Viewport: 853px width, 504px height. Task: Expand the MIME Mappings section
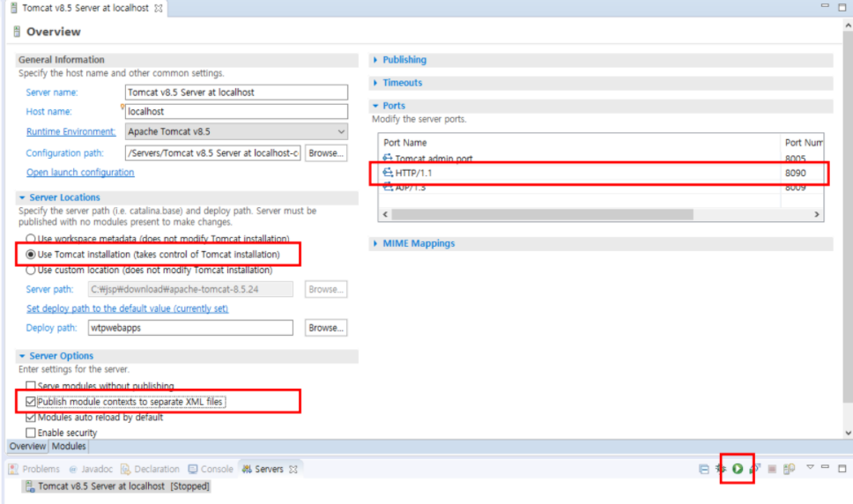(x=375, y=243)
